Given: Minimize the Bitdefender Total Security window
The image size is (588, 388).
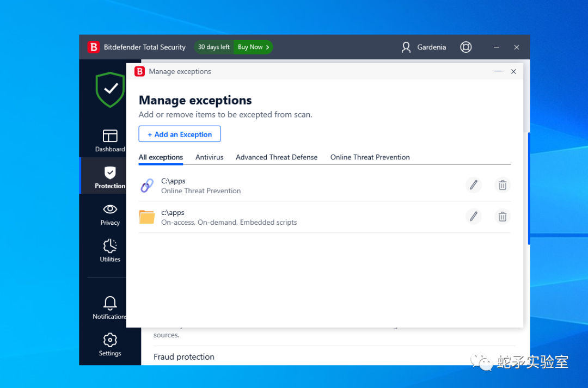Looking at the screenshot, I should [496, 47].
